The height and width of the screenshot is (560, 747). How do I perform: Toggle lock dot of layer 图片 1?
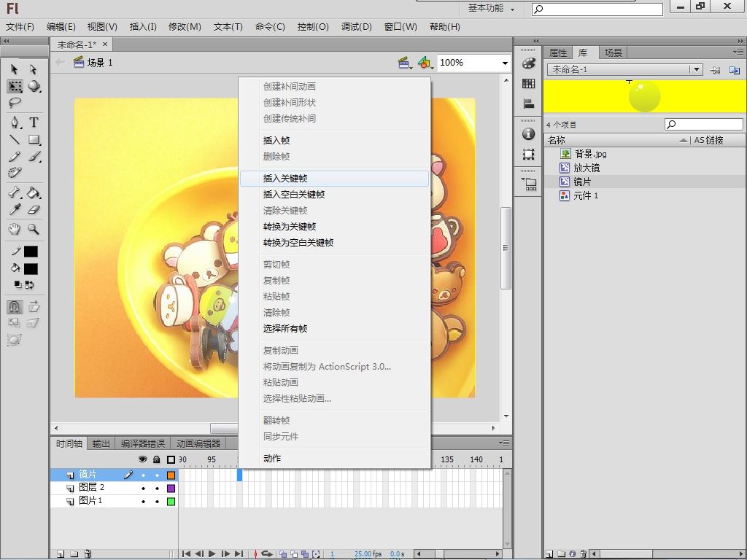(x=157, y=502)
